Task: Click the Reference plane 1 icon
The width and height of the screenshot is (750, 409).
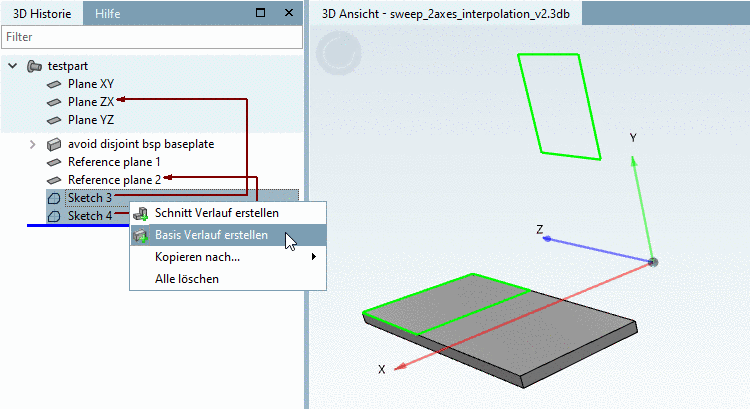Action: coord(54,162)
